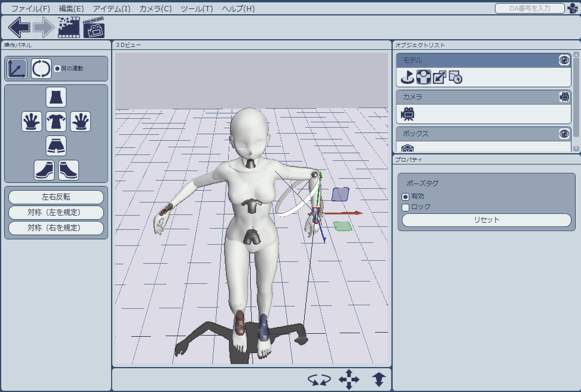
Task: Toggle the 肩の連動 option
Action: 58,68
